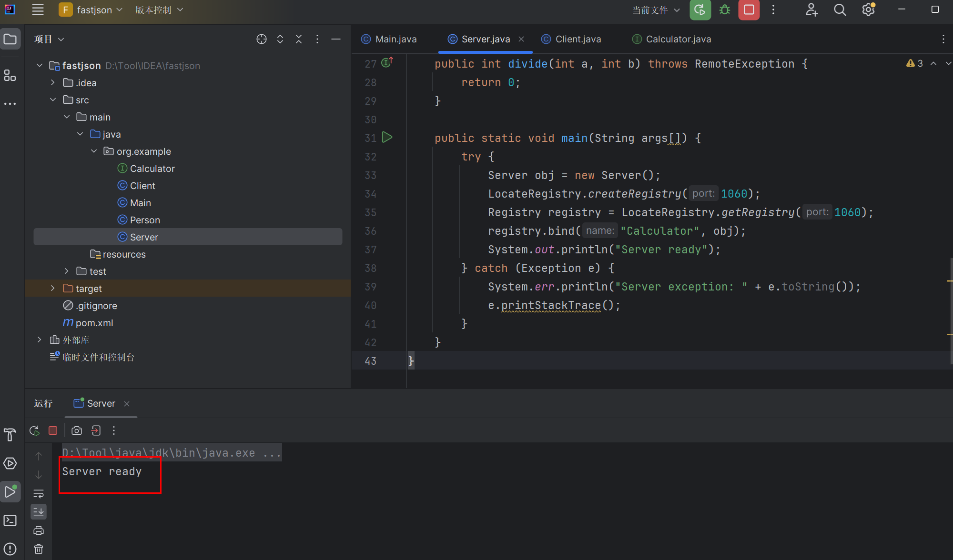
Task: Close the Server run tab
Action: click(x=127, y=404)
